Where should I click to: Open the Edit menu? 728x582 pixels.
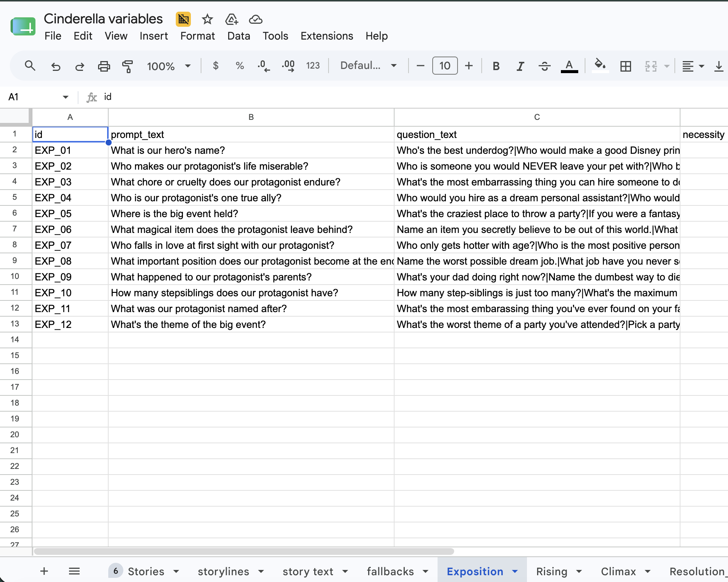[83, 36]
